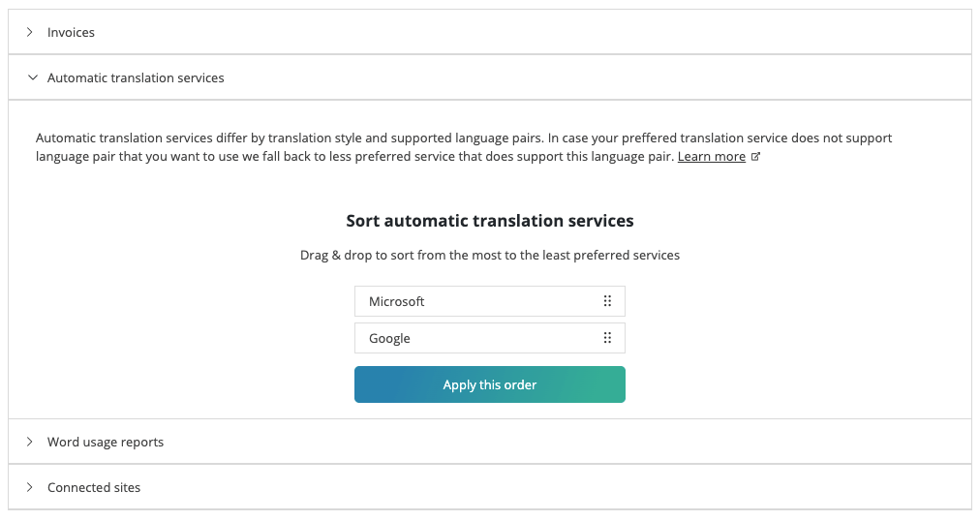The height and width of the screenshot is (521, 980).
Task: Click the Google drag handle icon
Action: [x=607, y=338]
